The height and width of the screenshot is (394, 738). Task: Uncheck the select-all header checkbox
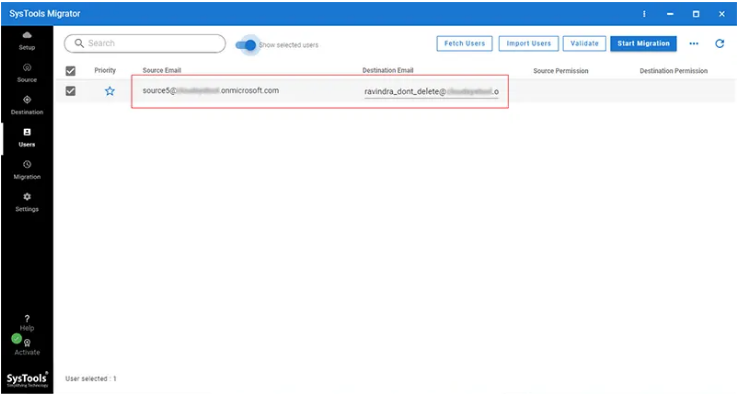(71, 71)
